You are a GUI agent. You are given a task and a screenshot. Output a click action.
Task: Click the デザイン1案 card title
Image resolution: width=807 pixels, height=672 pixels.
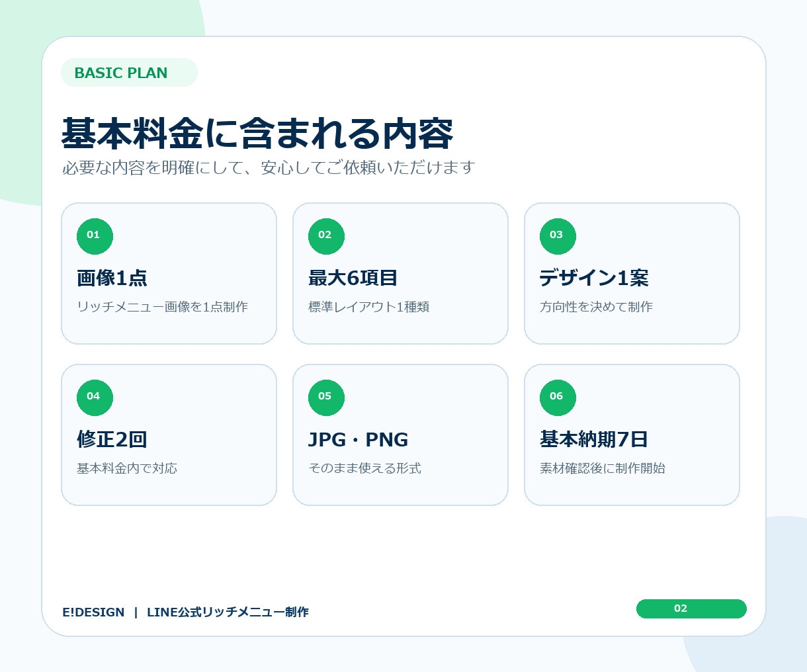pos(594,278)
